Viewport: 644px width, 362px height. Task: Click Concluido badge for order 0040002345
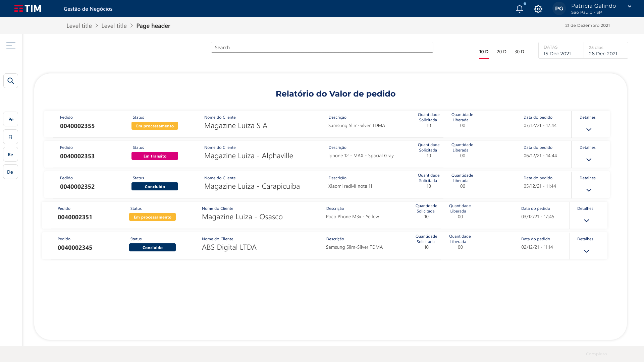[152, 247]
